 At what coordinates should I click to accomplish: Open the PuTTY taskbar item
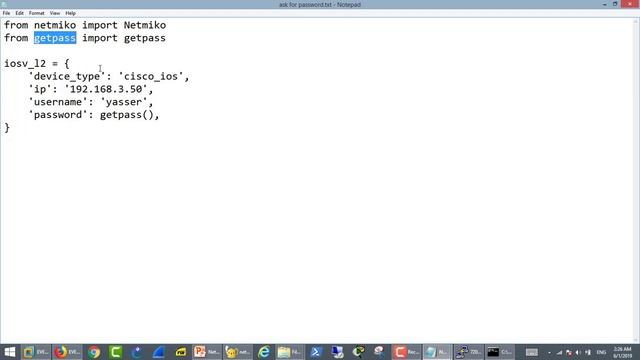click(468, 352)
